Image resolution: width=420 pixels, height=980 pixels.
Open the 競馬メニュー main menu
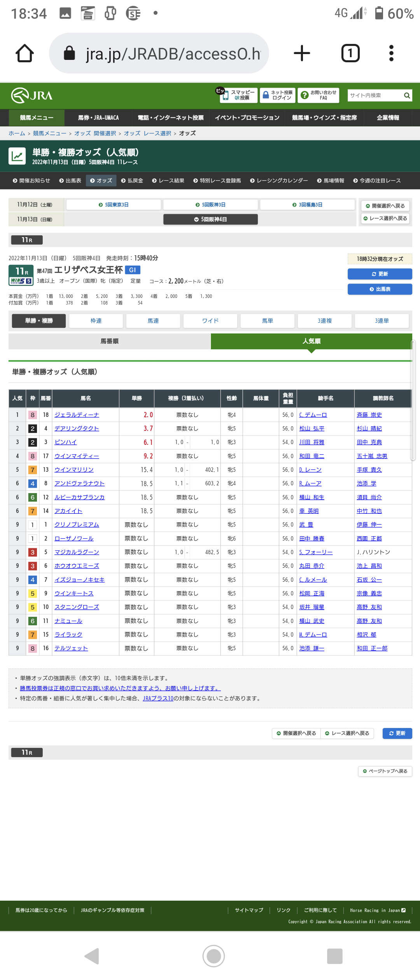pos(37,118)
